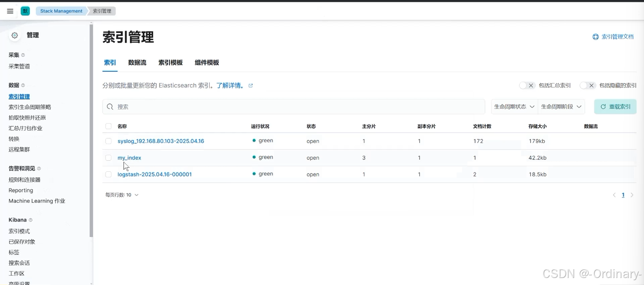
Task: Click the index management docs icon
Action: click(x=596, y=37)
